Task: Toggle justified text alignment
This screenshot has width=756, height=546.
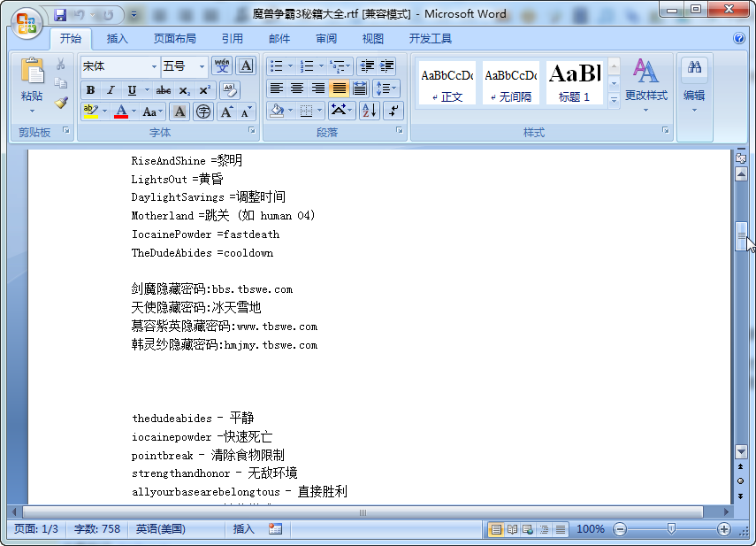Action: (x=339, y=88)
